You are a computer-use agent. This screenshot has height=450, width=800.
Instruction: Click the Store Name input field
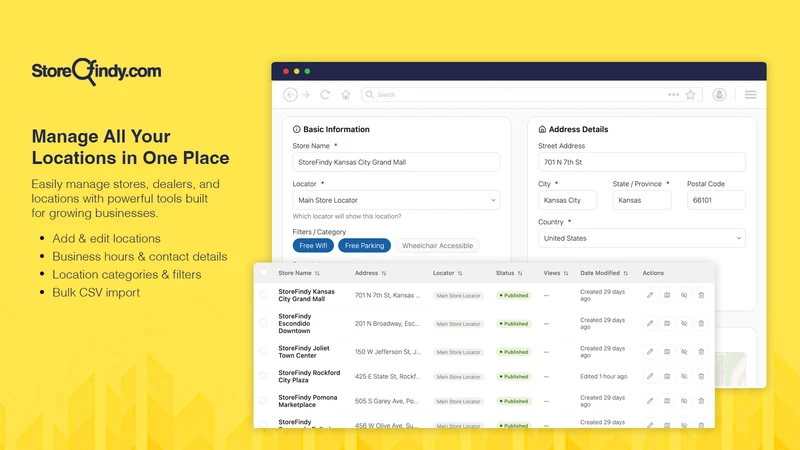pos(396,162)
